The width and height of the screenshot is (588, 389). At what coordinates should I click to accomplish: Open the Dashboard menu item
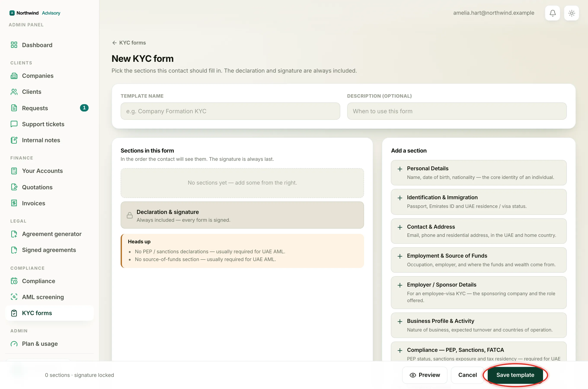tap(49, 45)
